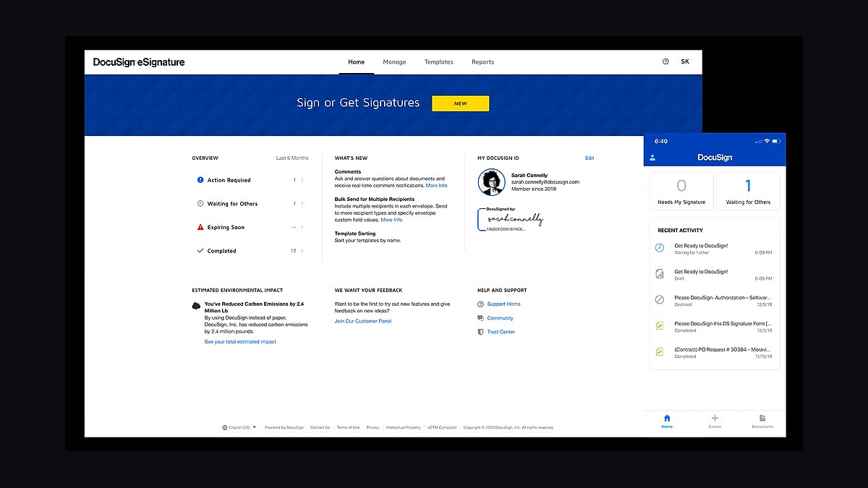
Task: Tap the Create plus icon in mobile bar
Action: coord(715,418)
